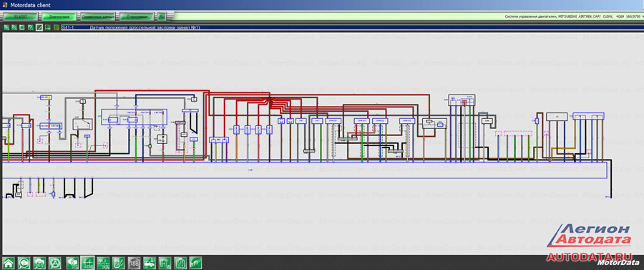Click the green and red flag toolbar icon
This screenshot has height=270, width=644.
tap(57, 27)
